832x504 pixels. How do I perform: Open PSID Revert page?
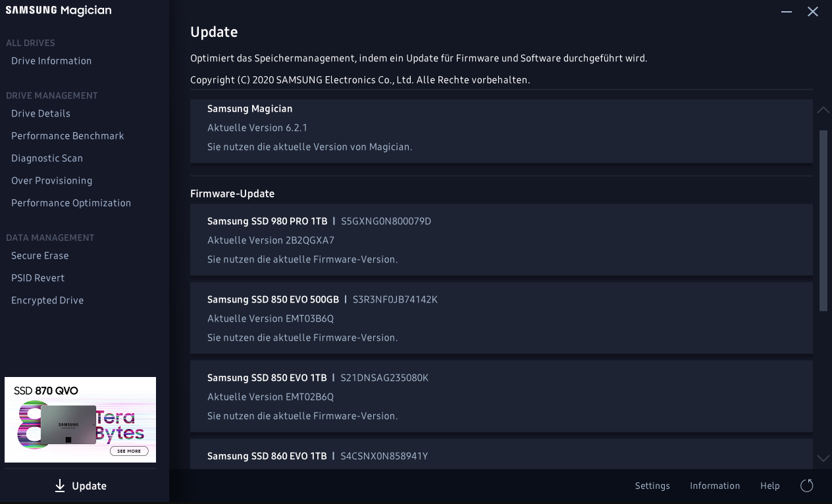[38, 278]
